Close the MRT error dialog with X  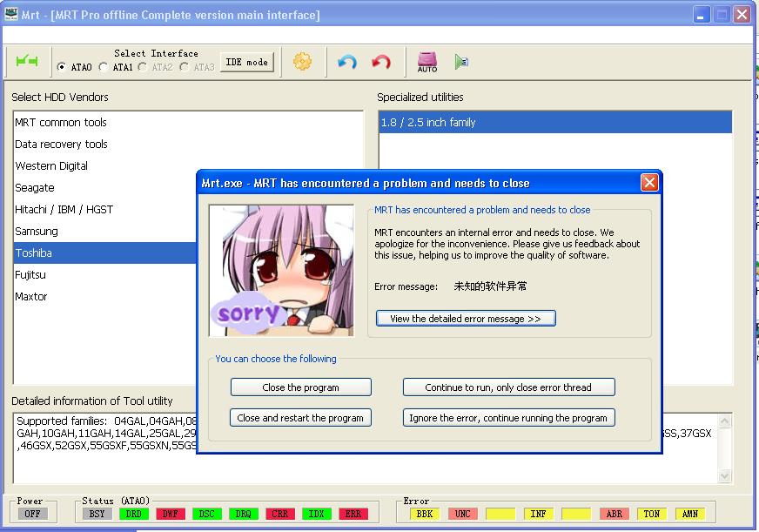pyautogui.click(x=649, y=183)
